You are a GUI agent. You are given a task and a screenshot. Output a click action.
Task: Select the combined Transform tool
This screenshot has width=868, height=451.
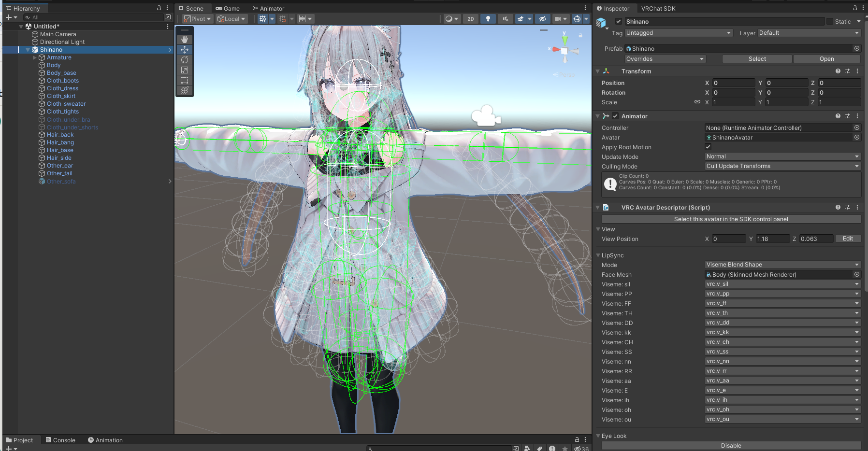pyautogui.click(x=185, y=90)
